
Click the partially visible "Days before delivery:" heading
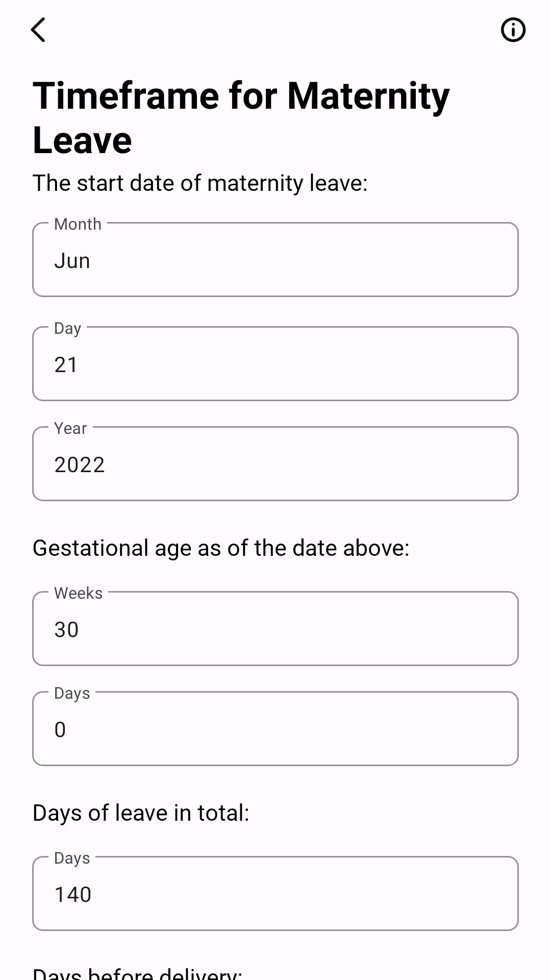click(x=138, y=973)
